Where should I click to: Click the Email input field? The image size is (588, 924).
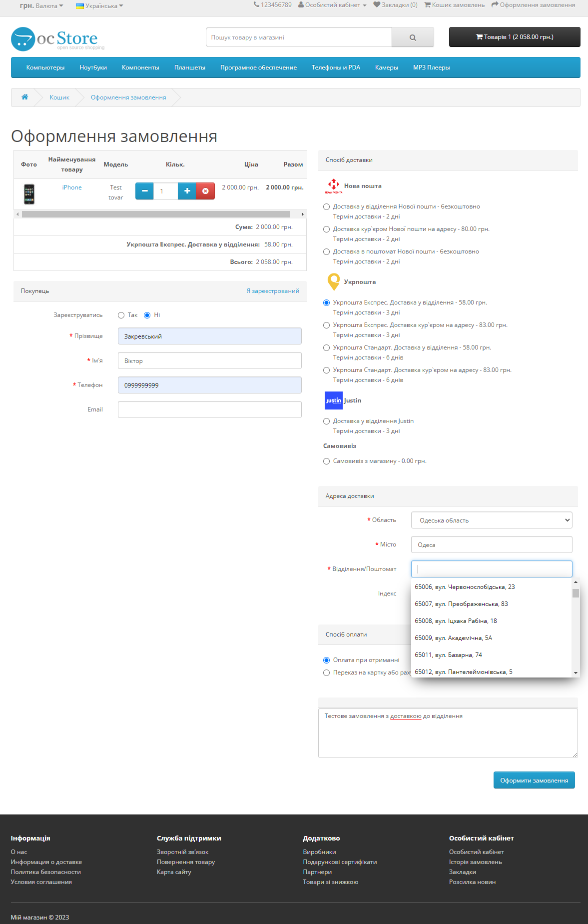coord(210,409)
